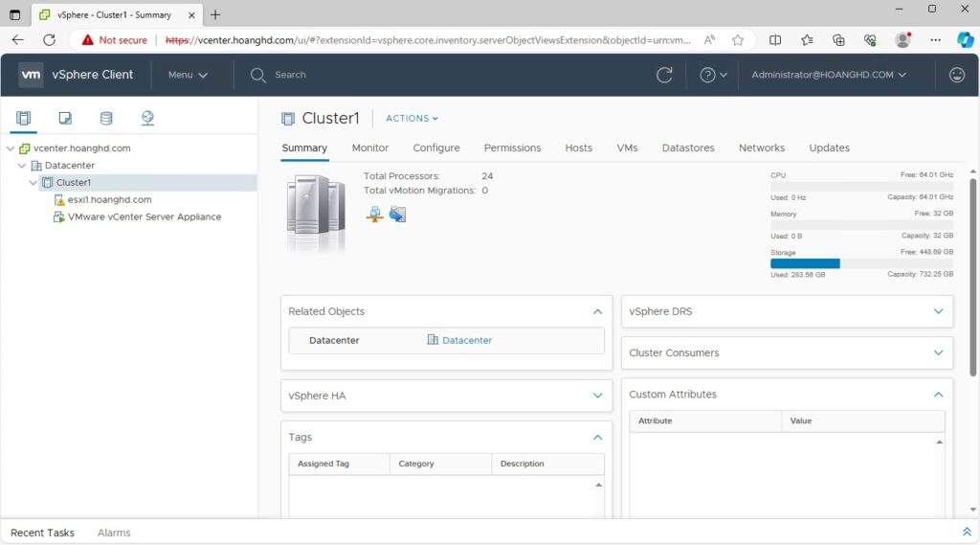This screenshot has width=980, height=545.
Task: Click the cluster servers thumbnail image
Action: tap(316, 213)
